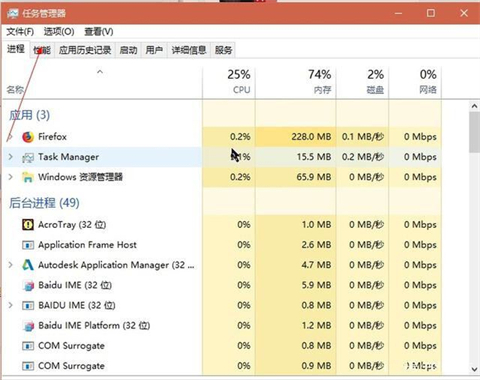Sort by the 0% 网络 column header

point(415,82)
